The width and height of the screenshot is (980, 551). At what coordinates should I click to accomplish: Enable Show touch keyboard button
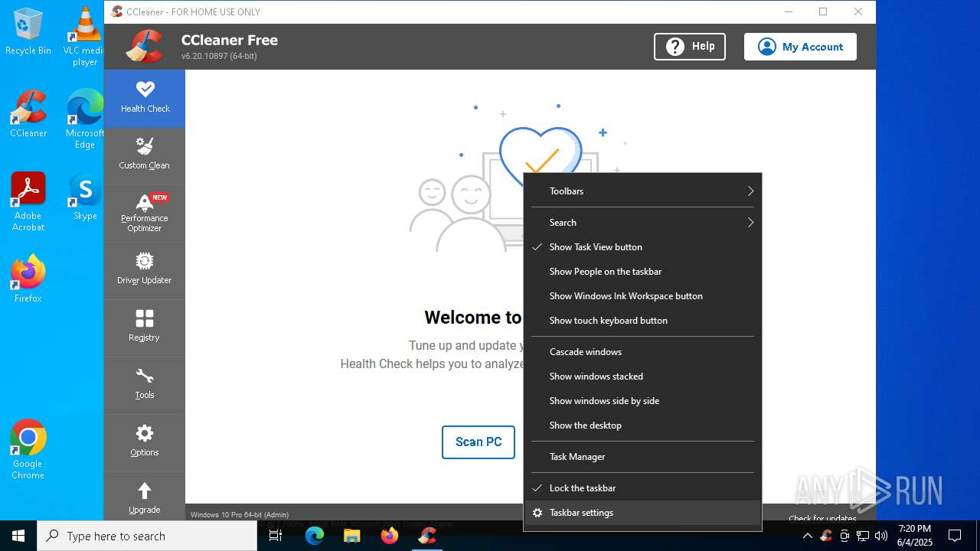point(642,321)
